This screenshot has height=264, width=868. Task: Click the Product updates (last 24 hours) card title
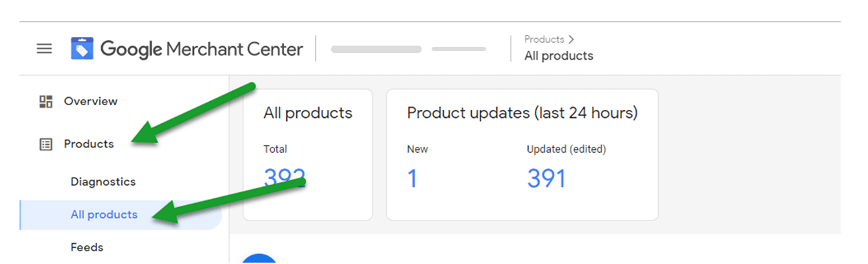522,113
